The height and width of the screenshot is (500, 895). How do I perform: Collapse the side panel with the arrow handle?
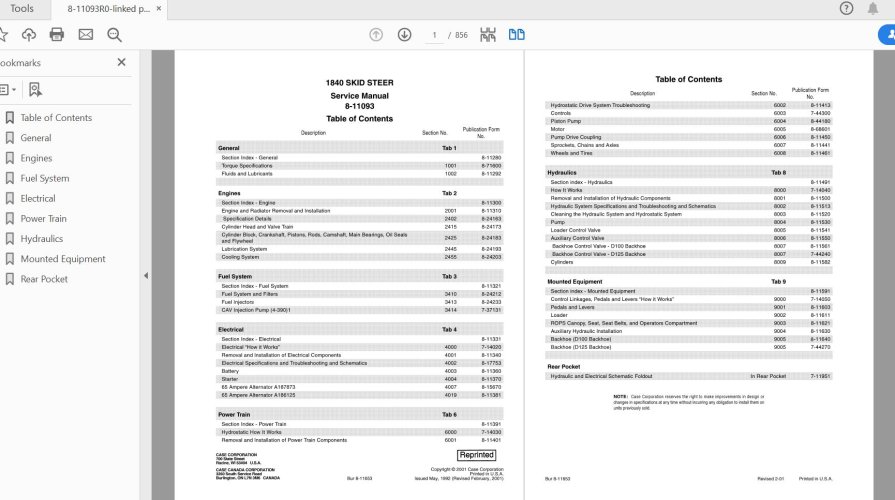click(x=146, y=275)
